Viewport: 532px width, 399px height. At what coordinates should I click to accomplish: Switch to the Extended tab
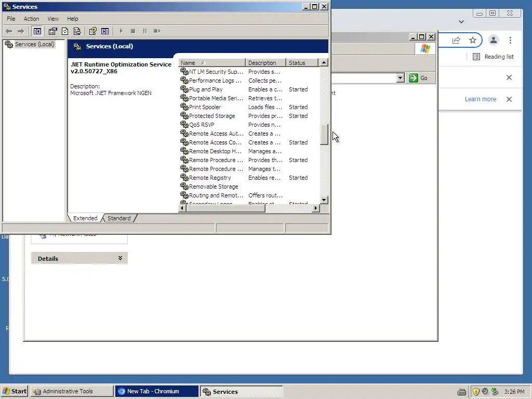85,218
